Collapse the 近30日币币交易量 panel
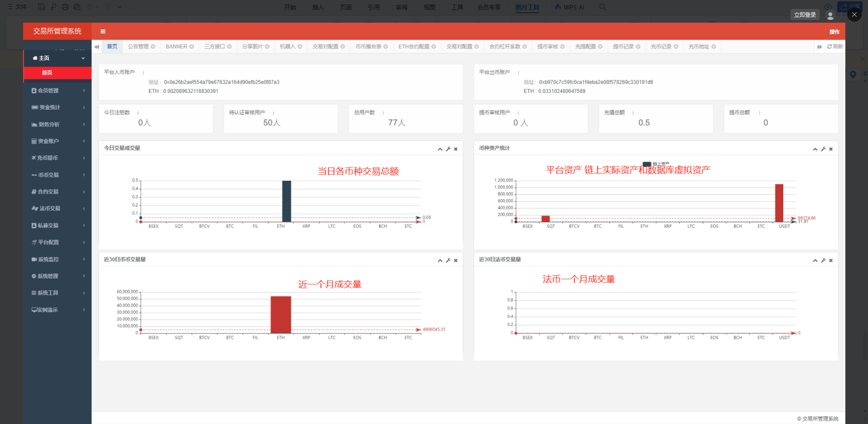The width and height of the screenshot is (868, 424). [440, 260]
